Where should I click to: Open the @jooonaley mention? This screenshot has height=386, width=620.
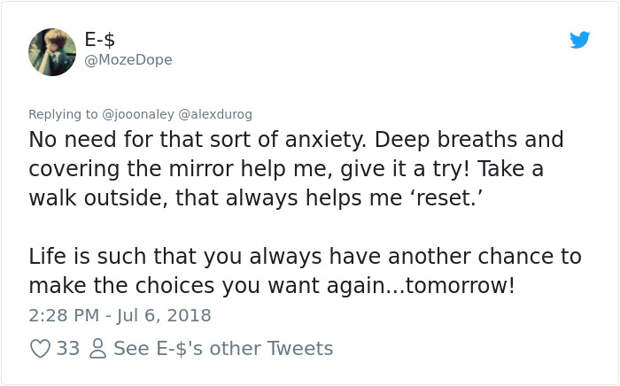point(138,114)
